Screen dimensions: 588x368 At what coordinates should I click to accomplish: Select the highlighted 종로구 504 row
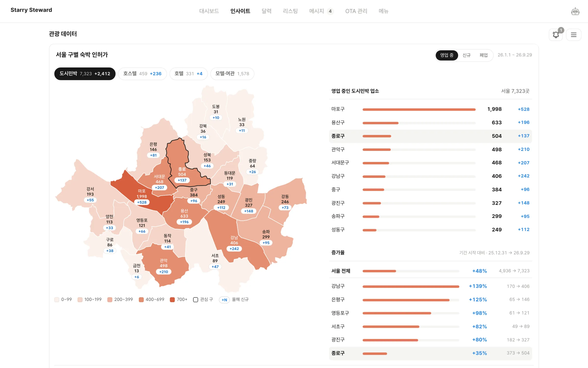coord(430,136)
